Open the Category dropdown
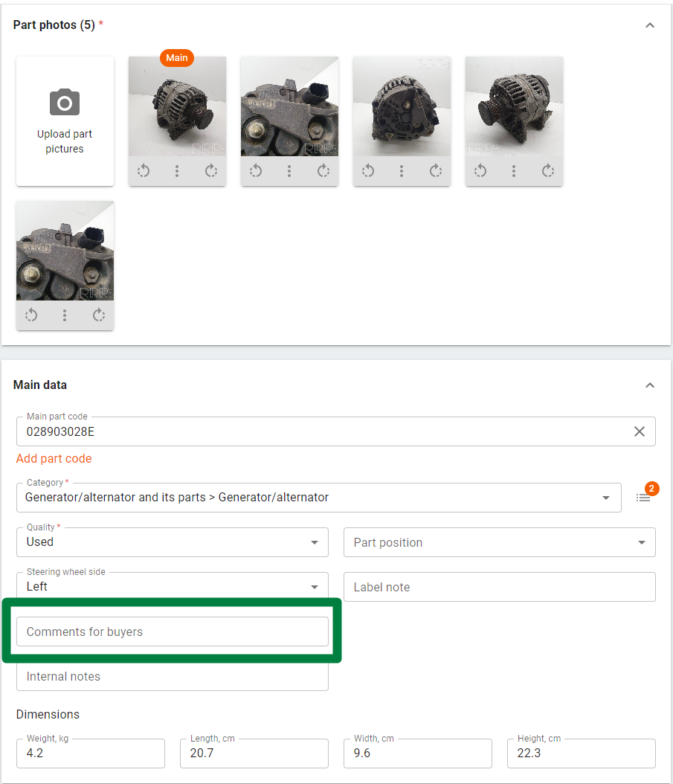 point(606,498)
